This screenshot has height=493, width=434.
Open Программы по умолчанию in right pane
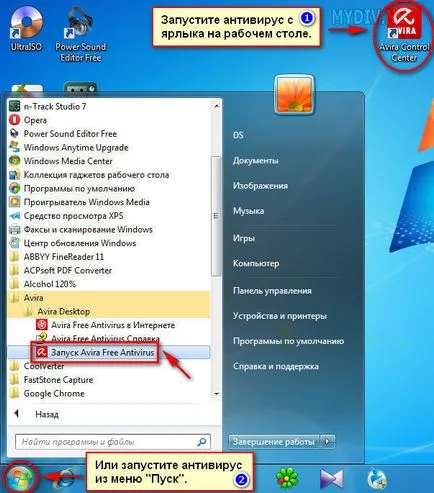click(288, 341)
